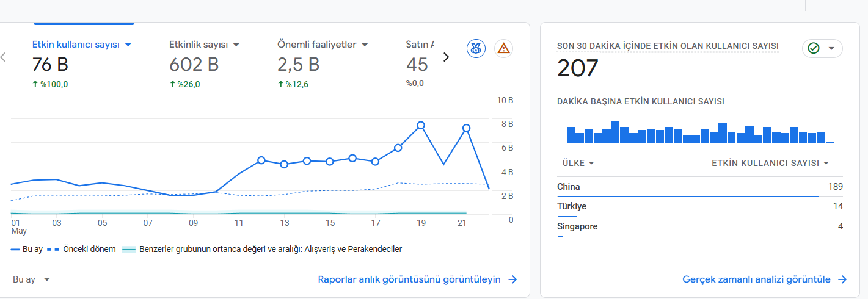Open ETKİN KULLANICI SAYISI column dropdown

point(770,163)
